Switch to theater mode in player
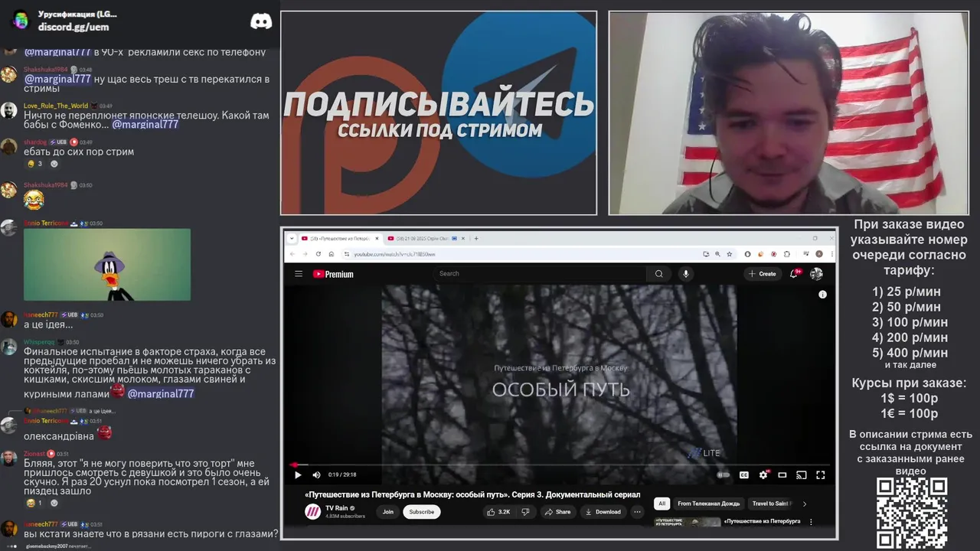 coord(782,475)
